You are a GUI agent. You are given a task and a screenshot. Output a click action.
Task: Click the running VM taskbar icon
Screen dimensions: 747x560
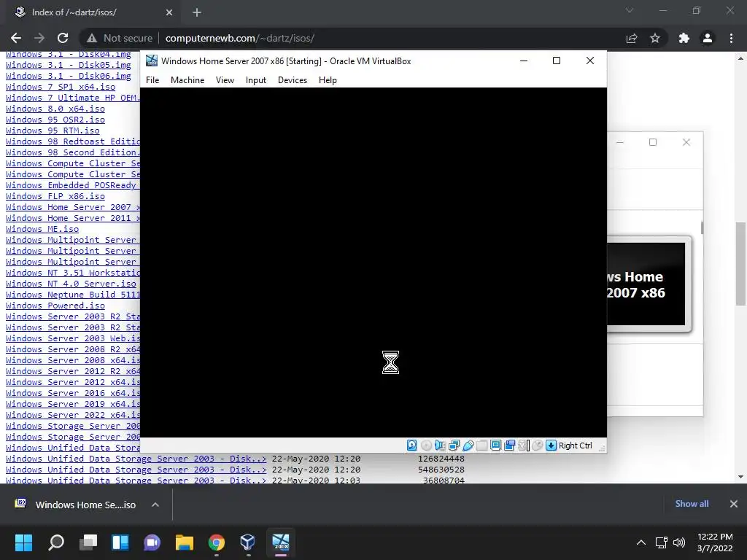[281, 542]
